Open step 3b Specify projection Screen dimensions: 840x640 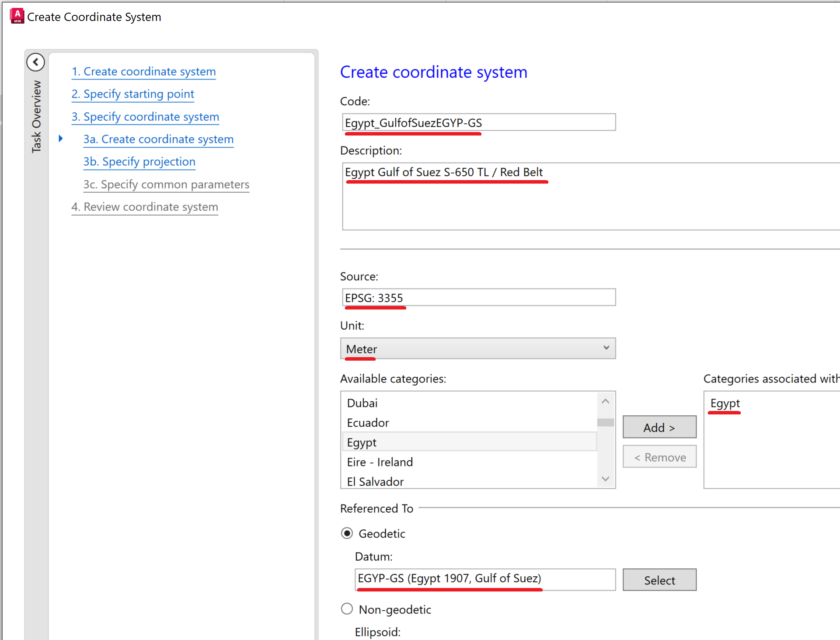pos(139,161)
